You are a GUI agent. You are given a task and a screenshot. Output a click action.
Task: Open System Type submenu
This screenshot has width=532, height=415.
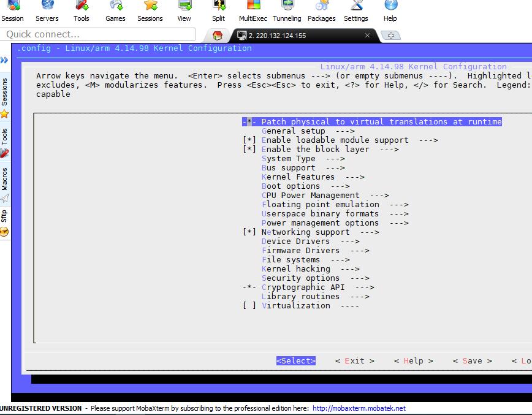point(303,159)
